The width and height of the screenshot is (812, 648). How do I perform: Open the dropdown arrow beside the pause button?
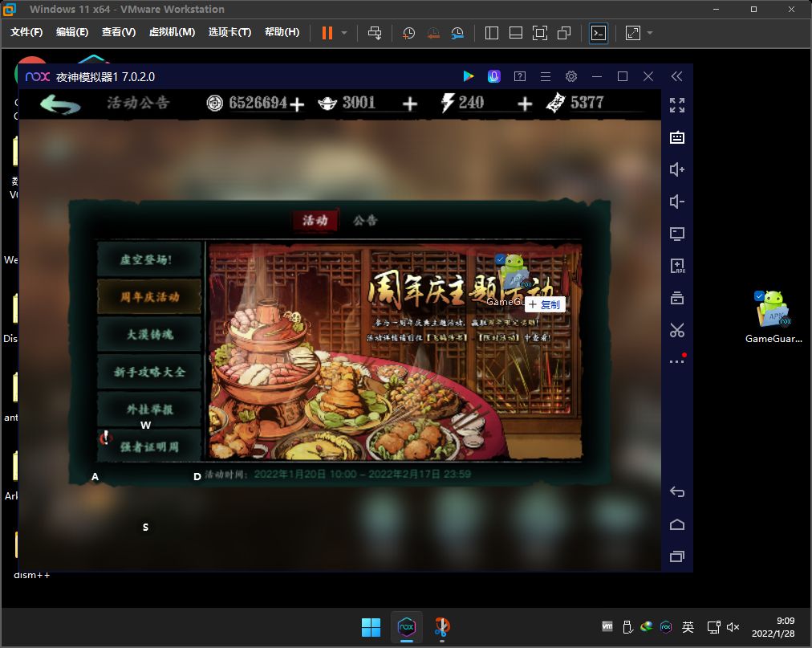point(344,33)
